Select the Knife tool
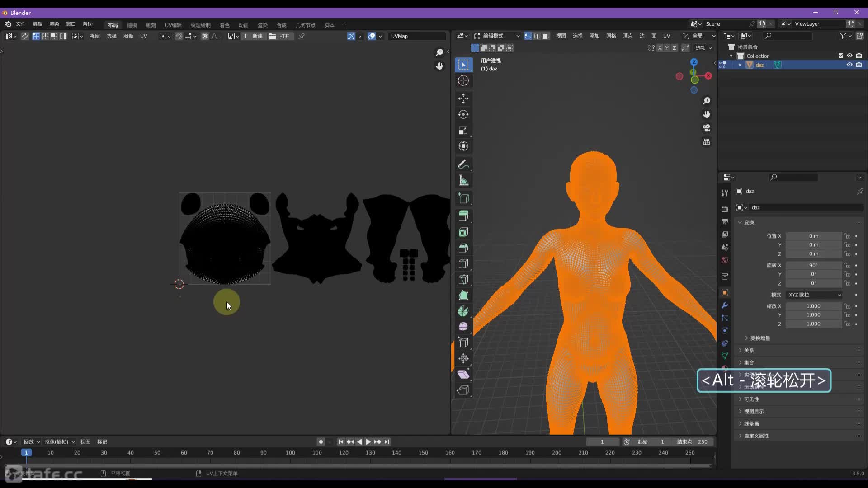 463,280
